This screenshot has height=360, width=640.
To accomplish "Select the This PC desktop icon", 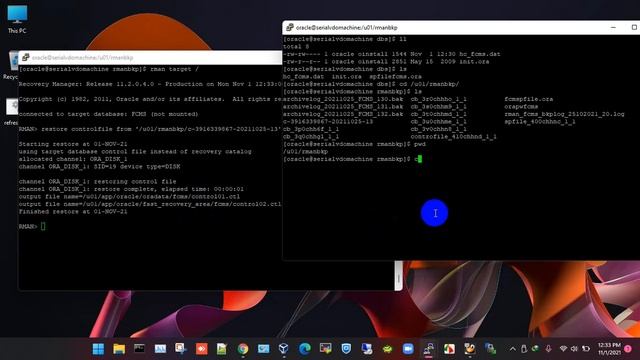I will tap(17, 19).
